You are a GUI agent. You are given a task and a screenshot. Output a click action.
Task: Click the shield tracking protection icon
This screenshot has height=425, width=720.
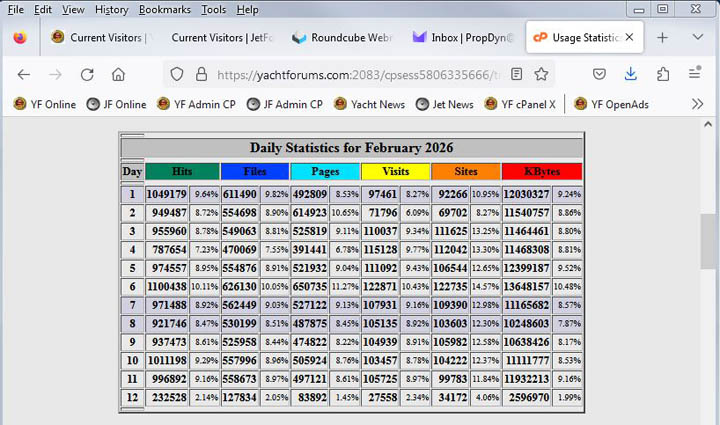pyautogui.click(x=177, y=74)
